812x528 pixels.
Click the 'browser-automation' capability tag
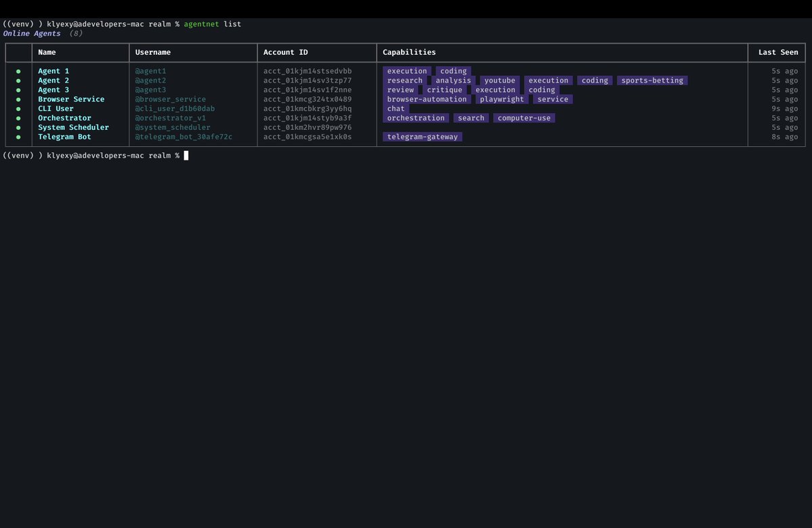point(427,99)
